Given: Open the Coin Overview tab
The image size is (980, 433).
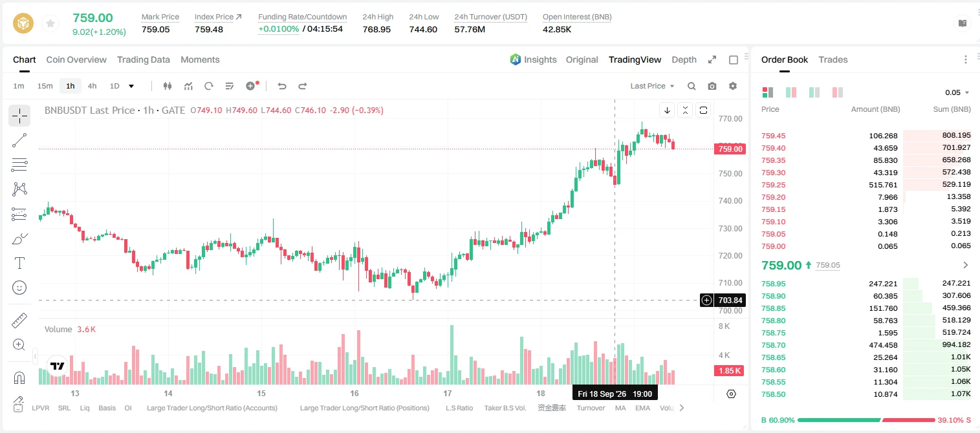Looking at the screenshot, I should coord(76,59).
